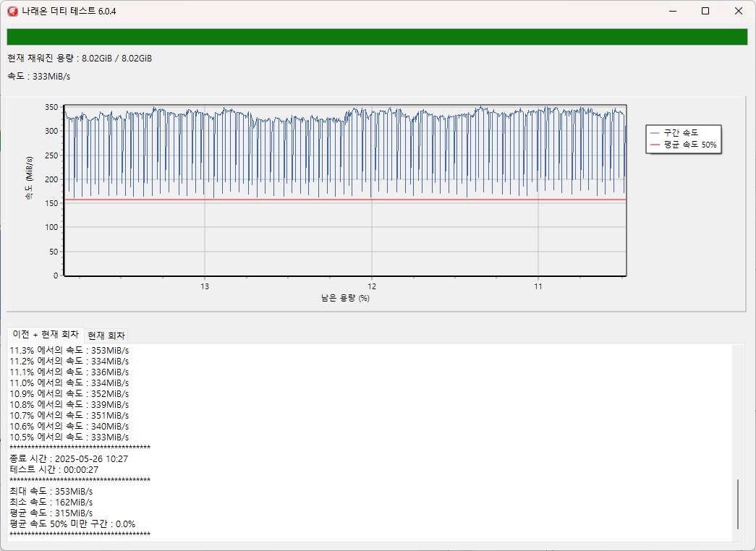This screenshot has width=756, height=551.
Task: Click the log panel scrollbar thumb
Action: point(738,503)
